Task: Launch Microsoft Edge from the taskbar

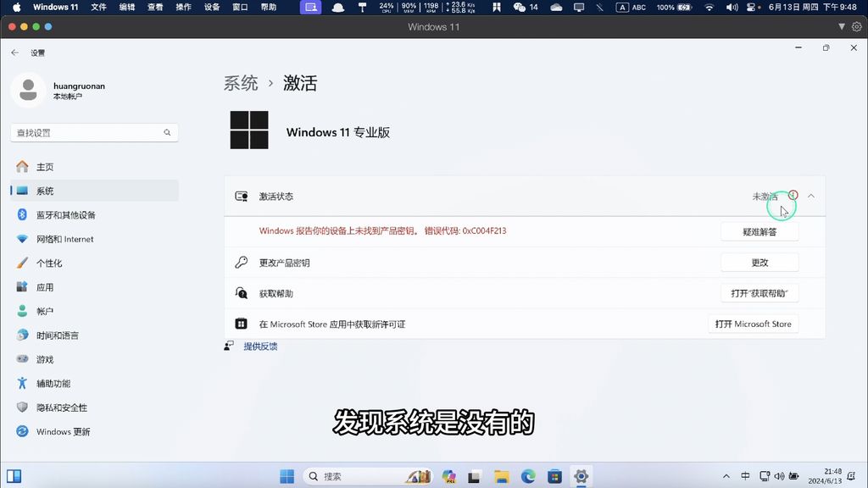Action: click(x=528, y=476)
